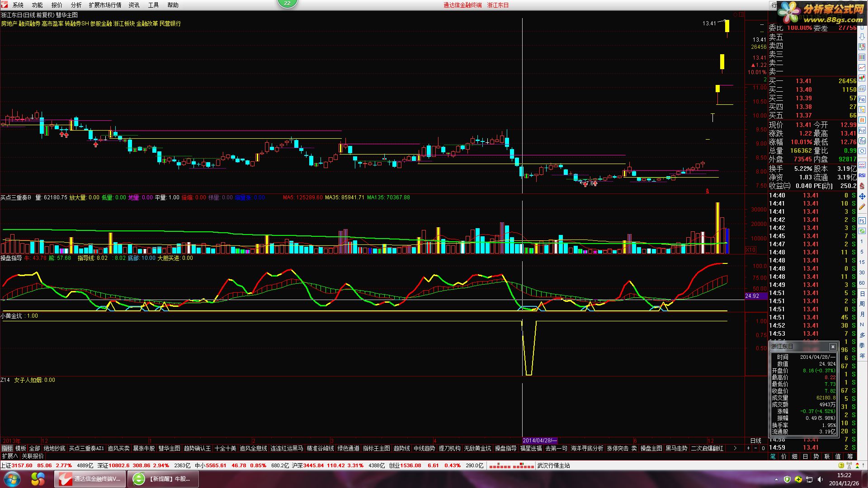The image size is (868, 488).
Task: Open the orange '自' self-select icon
Action: (862, 120)
